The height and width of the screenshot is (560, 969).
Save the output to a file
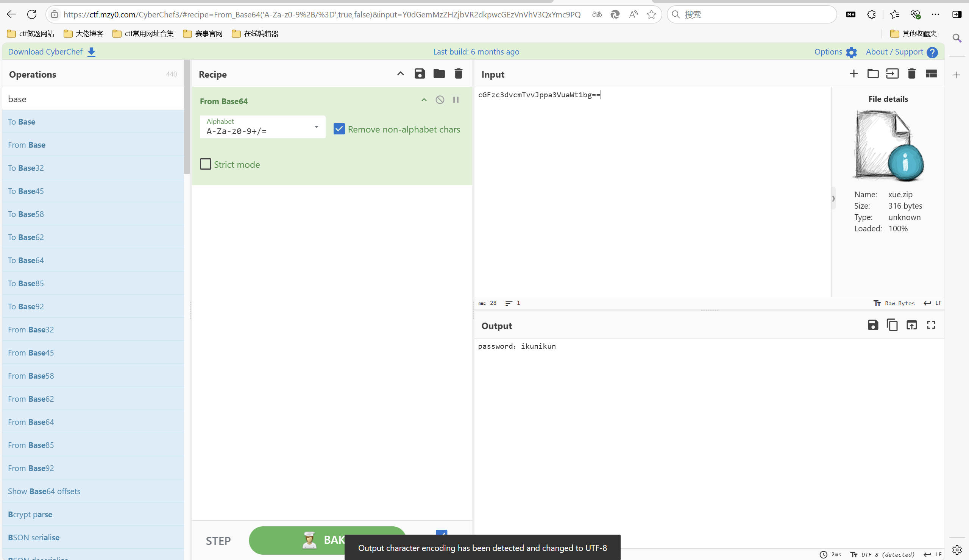[x=873, y=325]
